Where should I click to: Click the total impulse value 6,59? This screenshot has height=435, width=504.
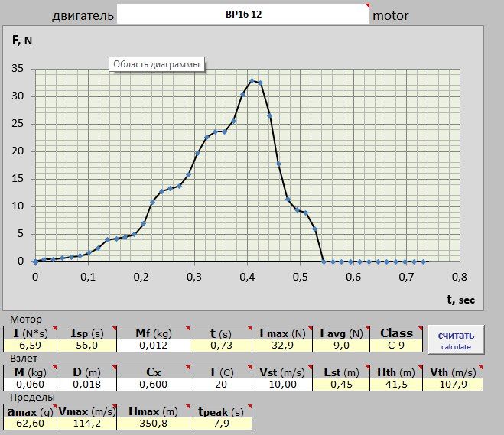[x=31, y=346]
